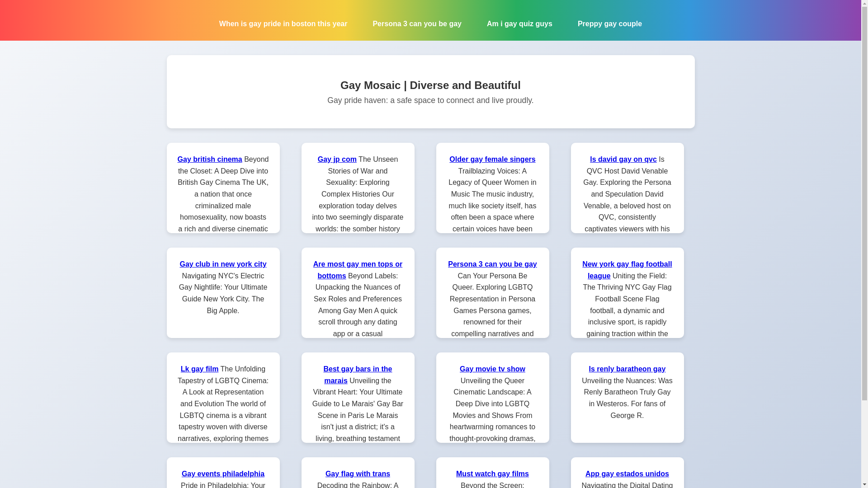
Task: Open 'Are most gay men tops or bottoms' link
Action: point(358,270)
